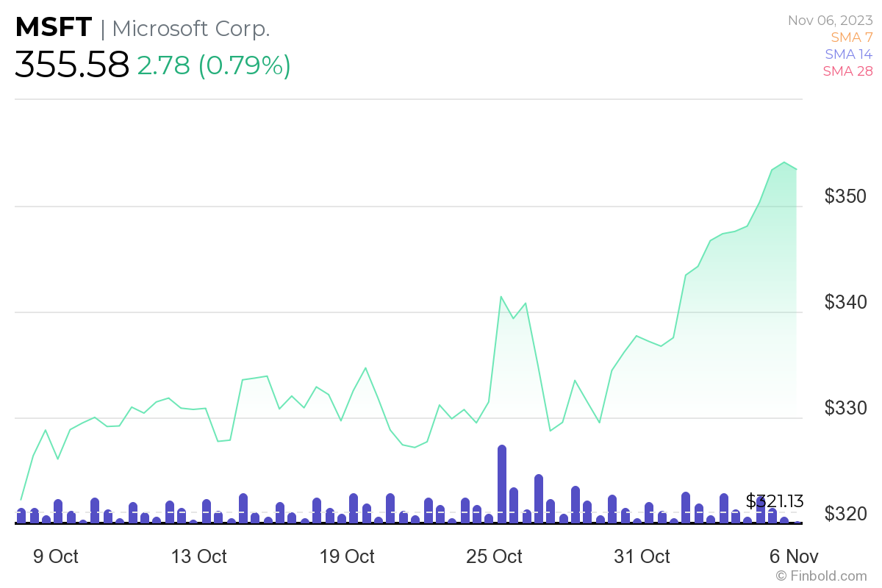Toggle the SMA 7 legend entry

point(851,37)
